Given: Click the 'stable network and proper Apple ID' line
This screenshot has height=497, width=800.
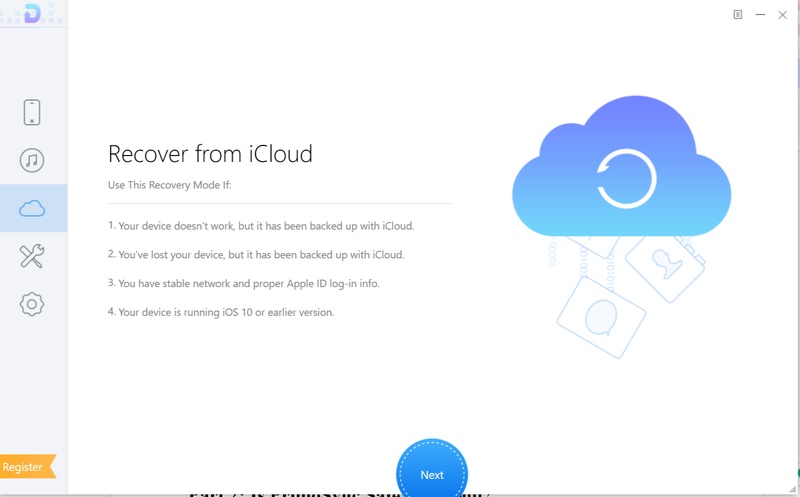Looking at the screenshot, I should tap(243, 283).
